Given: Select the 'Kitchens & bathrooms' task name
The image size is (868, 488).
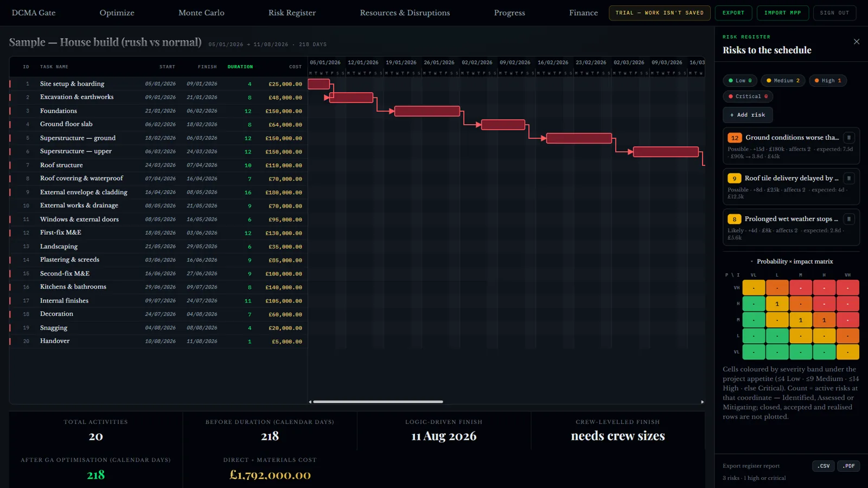Looking at the screenshot, I should click(x=73, y=287).
